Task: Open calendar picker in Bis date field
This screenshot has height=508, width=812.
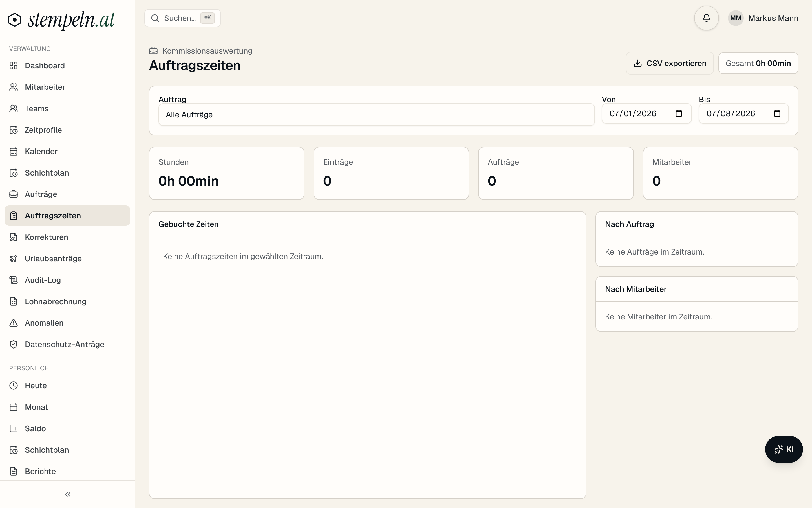Action: pyautogui.click(x=777, y=113)
